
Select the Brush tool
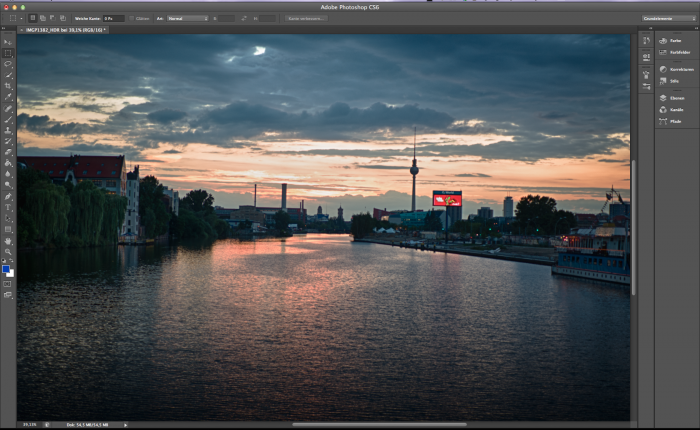coord(8,120)
